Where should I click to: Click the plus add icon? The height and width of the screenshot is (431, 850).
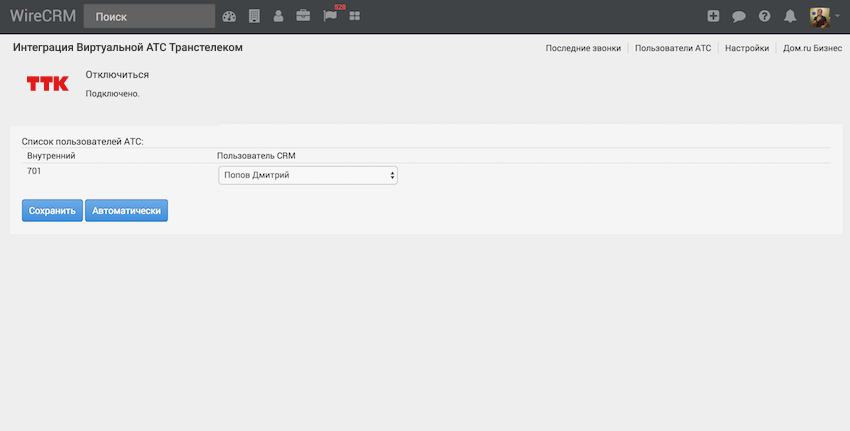713,16
